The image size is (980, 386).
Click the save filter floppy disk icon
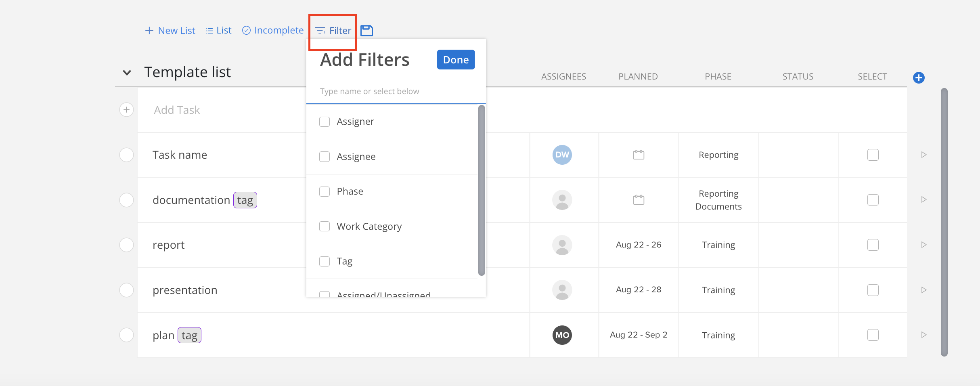[366, 31]
